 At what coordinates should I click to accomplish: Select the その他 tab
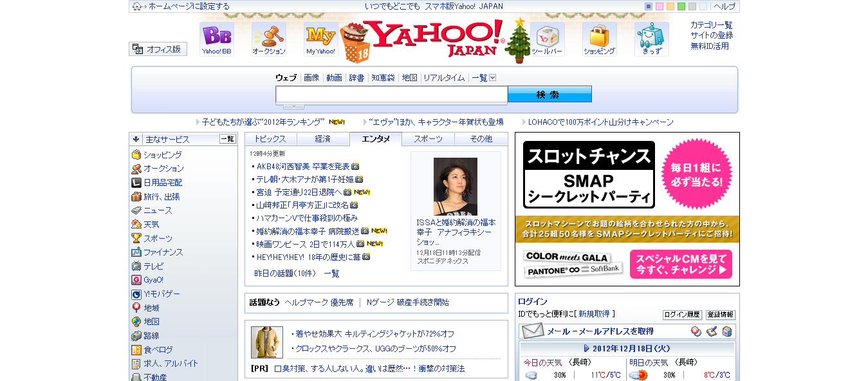pos(481,139)
